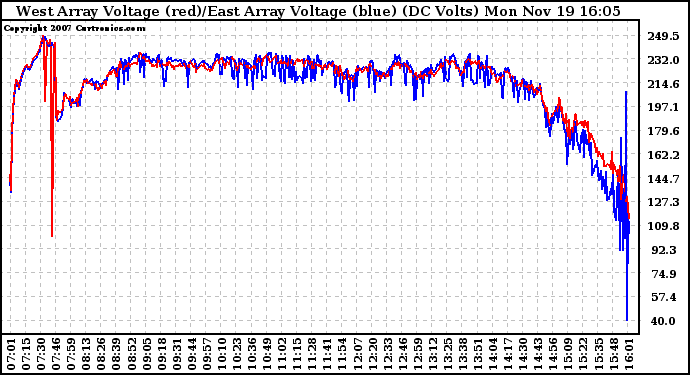Click the 162.2 y-axis label

pos(663,155)
